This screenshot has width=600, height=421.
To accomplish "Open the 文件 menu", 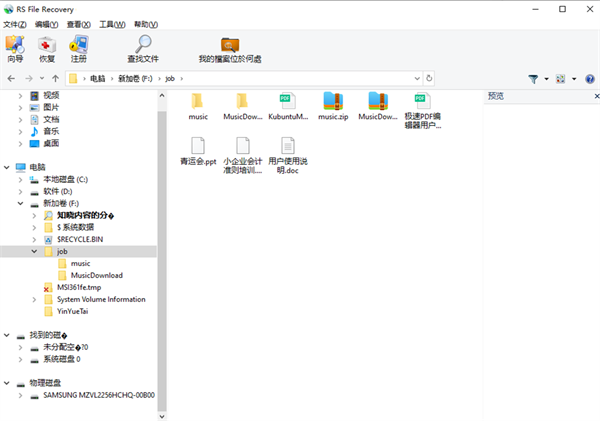I will pos(15,24).
